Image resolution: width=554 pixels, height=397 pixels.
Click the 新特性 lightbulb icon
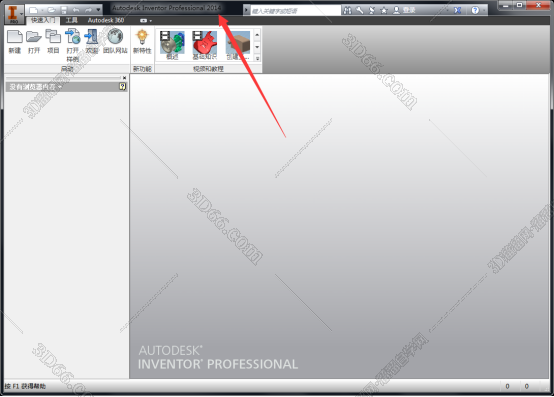142,42
